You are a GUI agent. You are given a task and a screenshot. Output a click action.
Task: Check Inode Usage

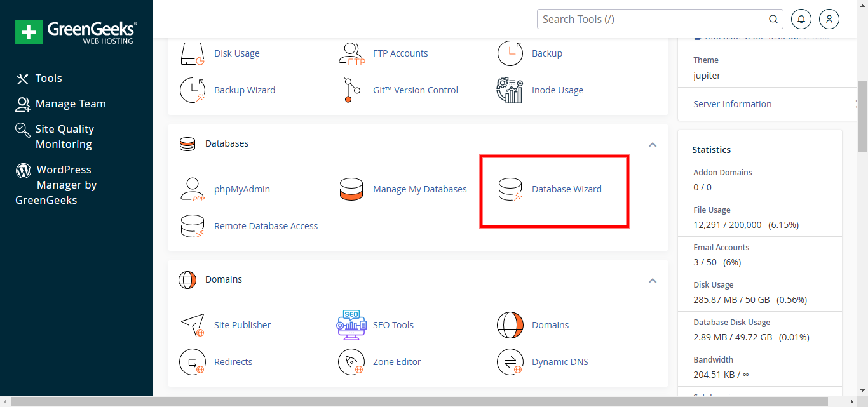click(x=557, y=90)
